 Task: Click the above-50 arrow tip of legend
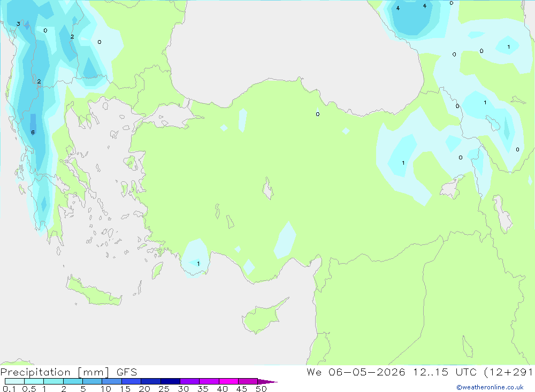point(267,382)
